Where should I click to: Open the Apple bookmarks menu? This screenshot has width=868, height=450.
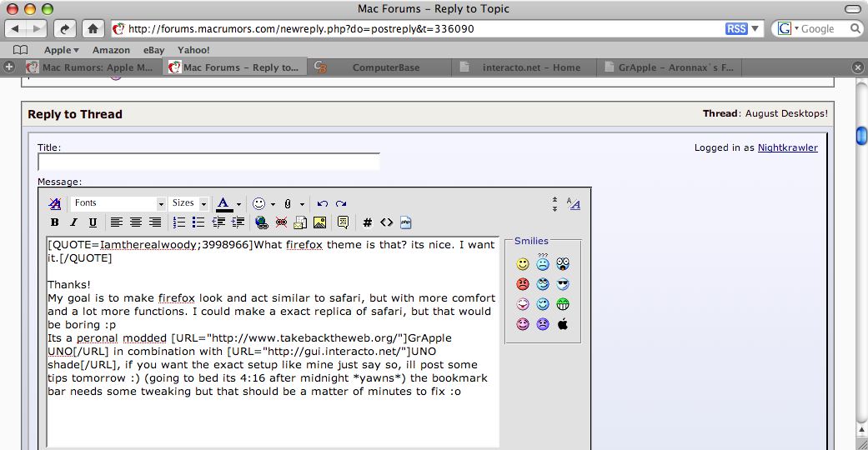(62, 50)
